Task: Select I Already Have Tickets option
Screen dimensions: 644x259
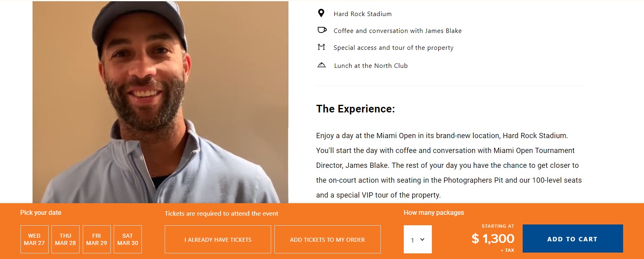Action: pos(218,239)
